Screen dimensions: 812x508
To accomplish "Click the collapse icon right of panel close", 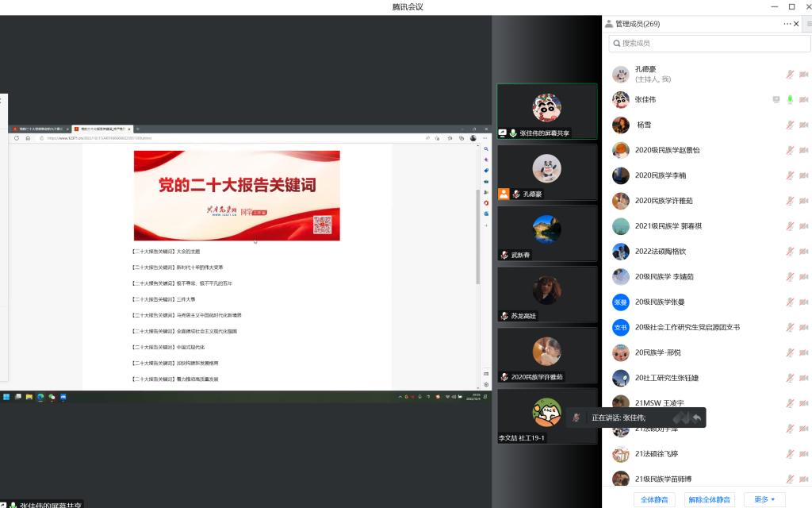I will tap(808, 24).
